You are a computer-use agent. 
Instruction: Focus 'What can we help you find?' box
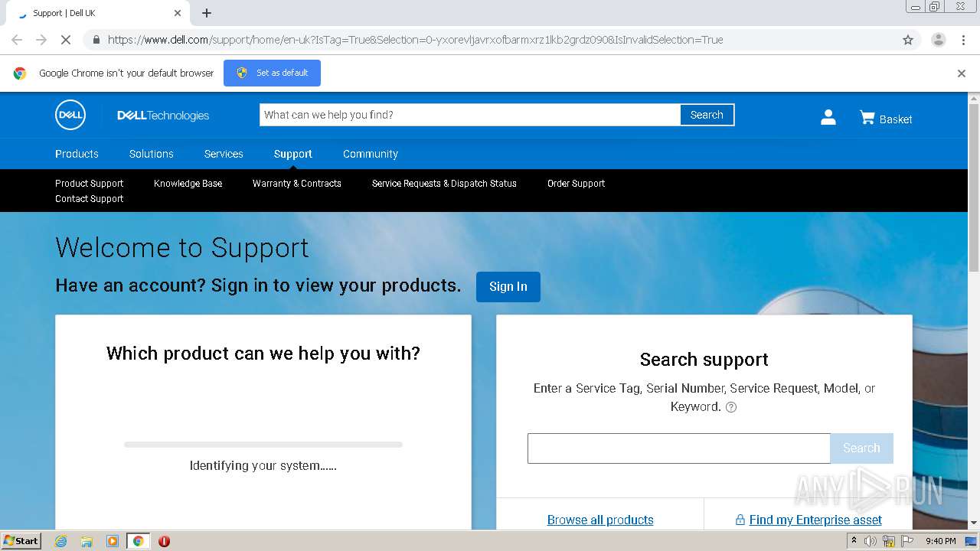[470, 115]
